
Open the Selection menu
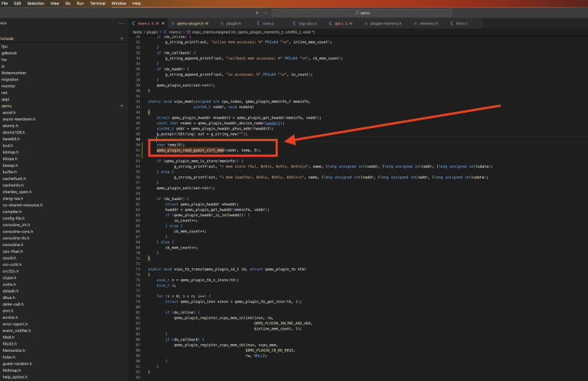pos(36,3)
